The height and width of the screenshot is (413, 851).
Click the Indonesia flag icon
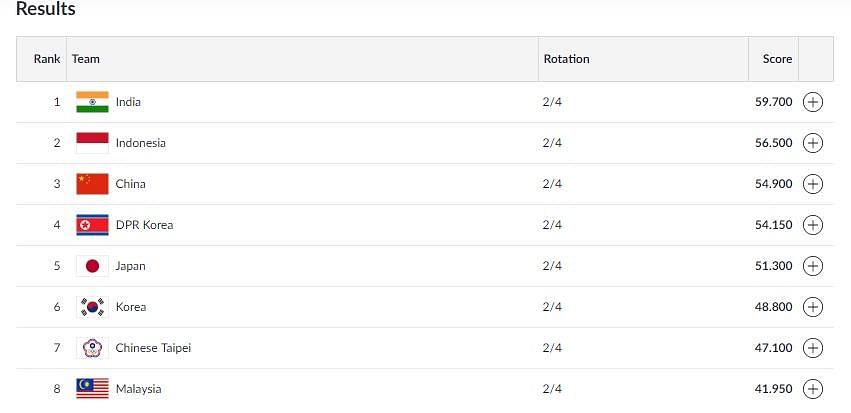[92, 143]
